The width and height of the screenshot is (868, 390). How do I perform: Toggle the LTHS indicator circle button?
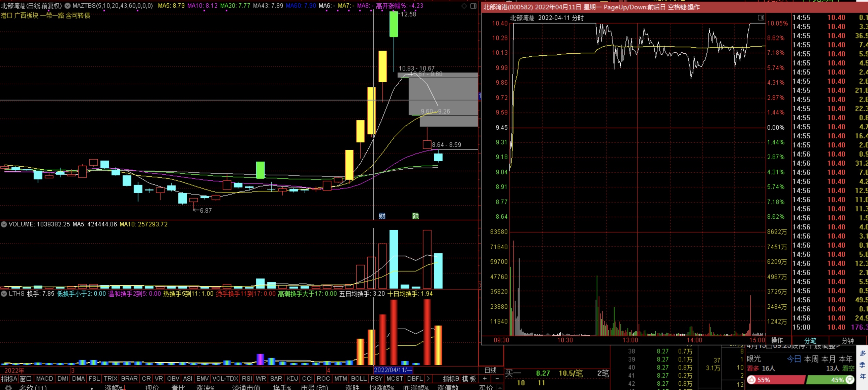tap(4, 294)
